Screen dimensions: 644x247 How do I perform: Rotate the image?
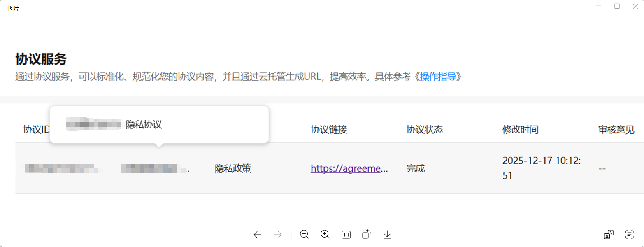[x=366, y=234]
